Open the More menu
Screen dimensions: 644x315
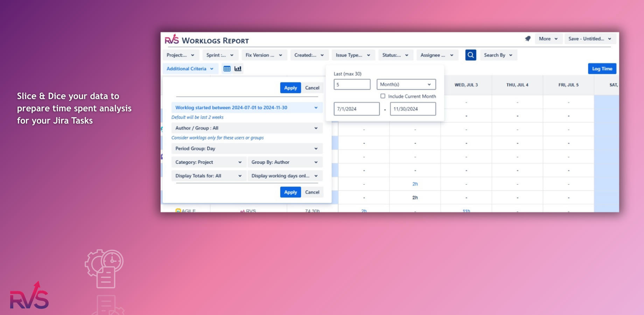(548, 39)
